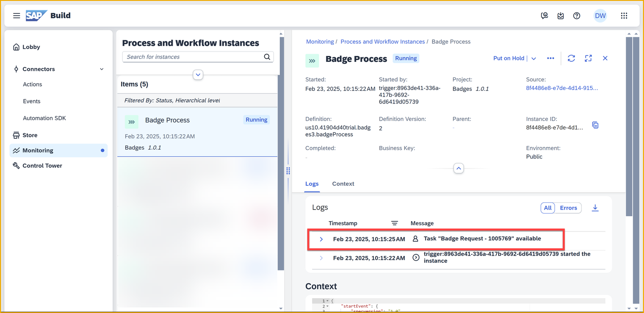
Task: Switch to the Context tab
Action: pyautogui.click(x=343, y=184)
